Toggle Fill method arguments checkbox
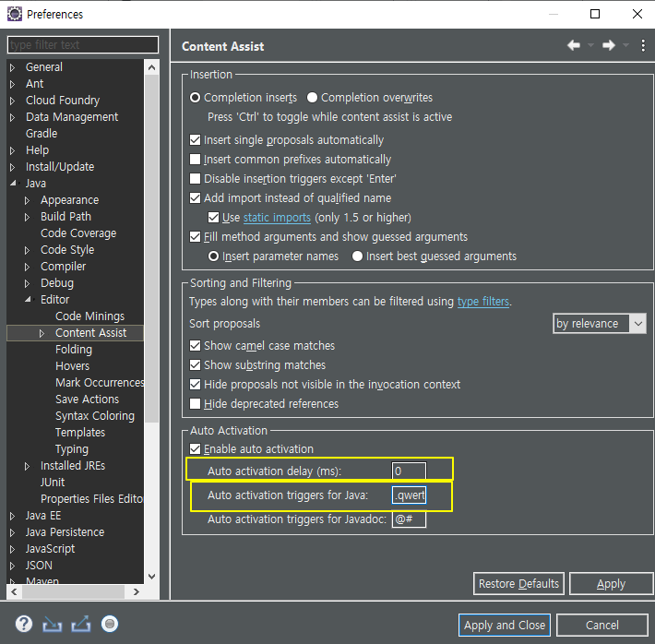This screenshot has width=655, height=644. click(x=195, y=236)
